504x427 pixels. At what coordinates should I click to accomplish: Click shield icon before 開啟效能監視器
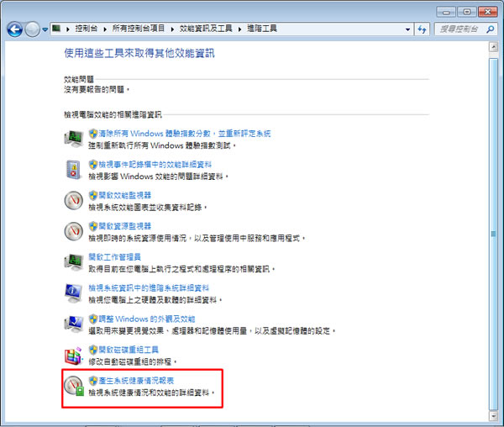pyautogui.click(x=93, y=195)
